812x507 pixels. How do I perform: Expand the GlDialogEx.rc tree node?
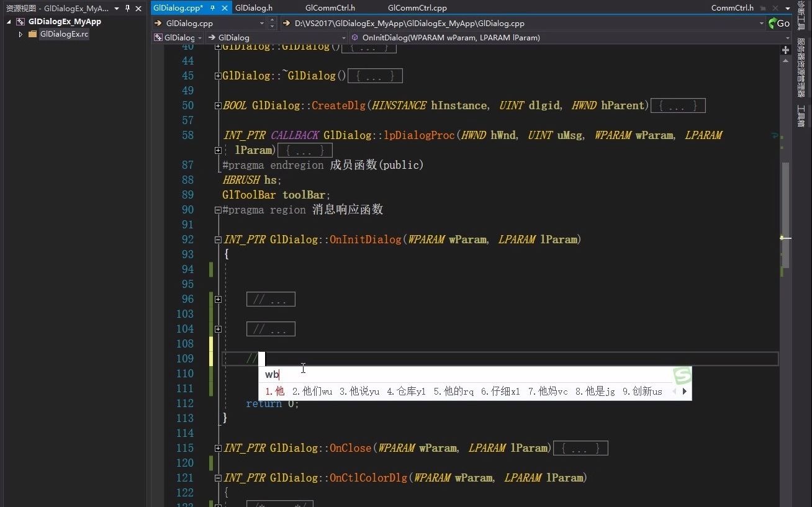(20, 34)
